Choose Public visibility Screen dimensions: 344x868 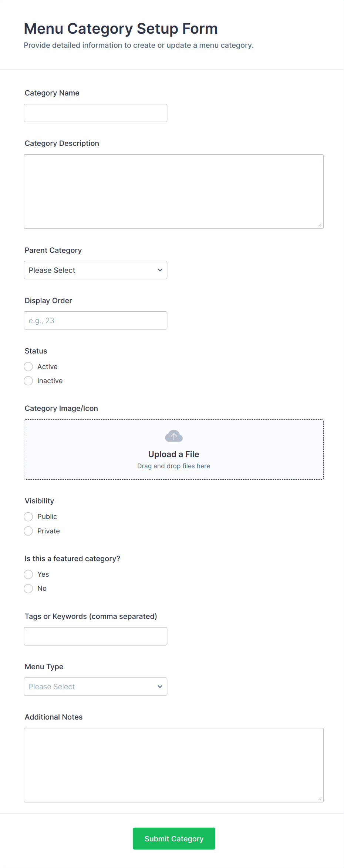pos(28,517)
